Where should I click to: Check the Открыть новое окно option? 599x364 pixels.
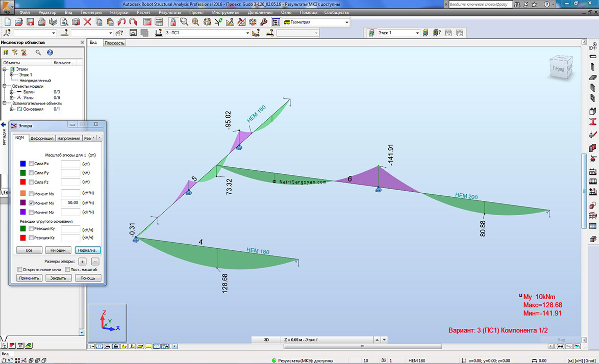point(19,269)
